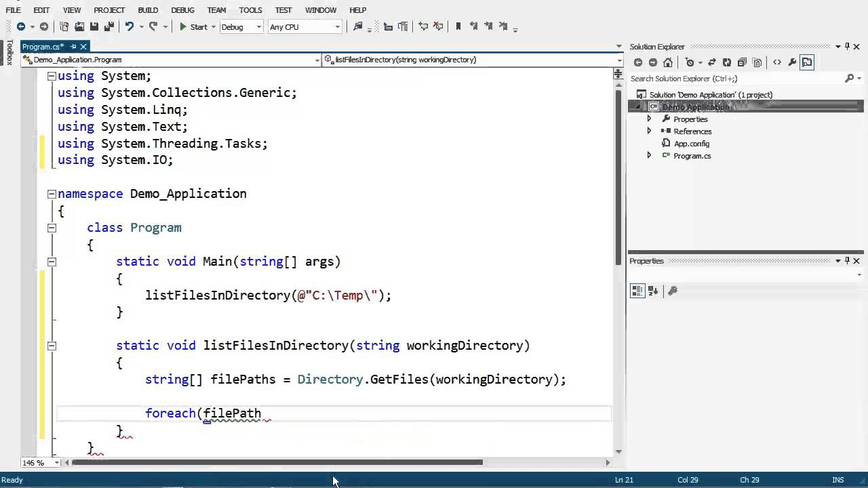The image size is (868, 488).
Task: Click the Undo arrow icon
Action: pos(129,26)
